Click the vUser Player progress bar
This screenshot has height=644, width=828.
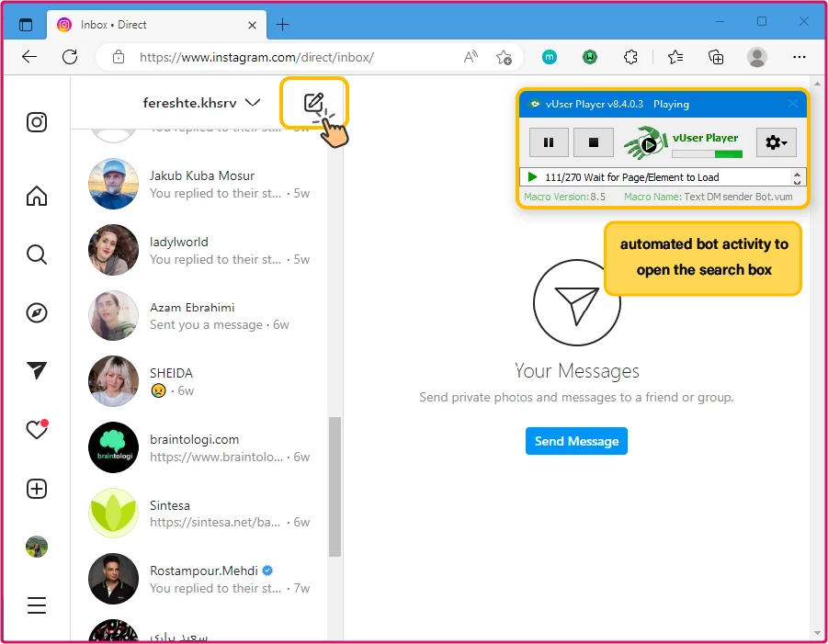click(x=707, y=154)
